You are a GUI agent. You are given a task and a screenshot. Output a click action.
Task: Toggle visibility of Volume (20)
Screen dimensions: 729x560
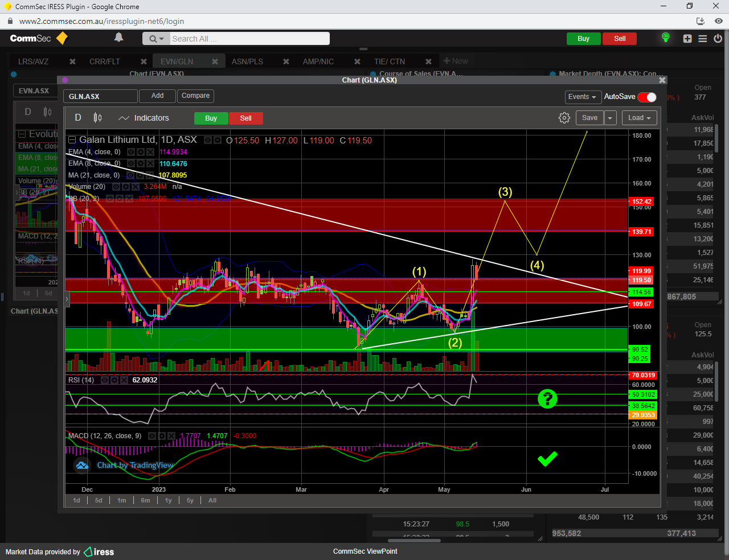tap(117, 187)
